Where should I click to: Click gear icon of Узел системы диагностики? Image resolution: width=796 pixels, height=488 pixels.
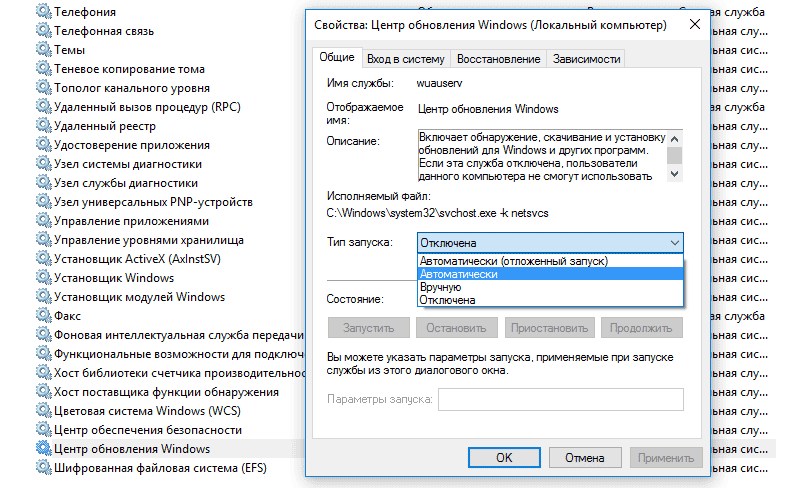[x=44, y=164]
